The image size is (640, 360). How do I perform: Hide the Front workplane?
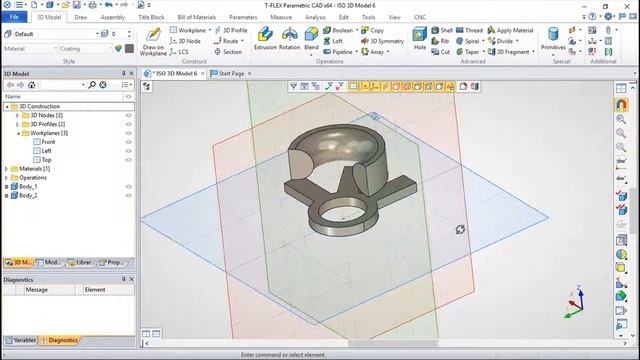coord(129,142)
